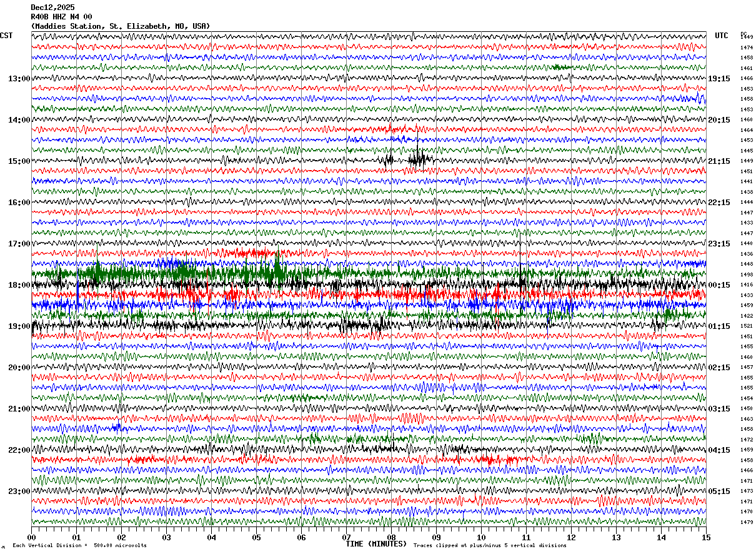Click the 22:15 UTC time label
This screenshot has width=756, height=554.
719,203
